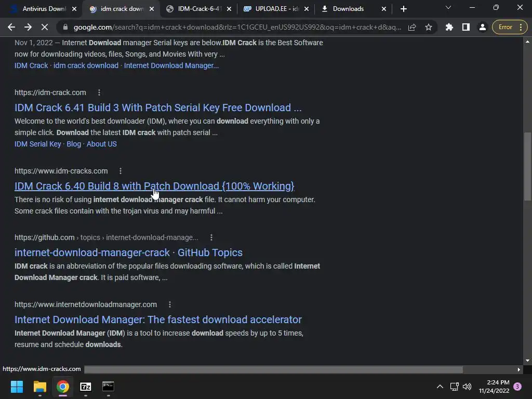Open more options for idm-cracks.com result
The image size is (532, 399).
[121, 171]
